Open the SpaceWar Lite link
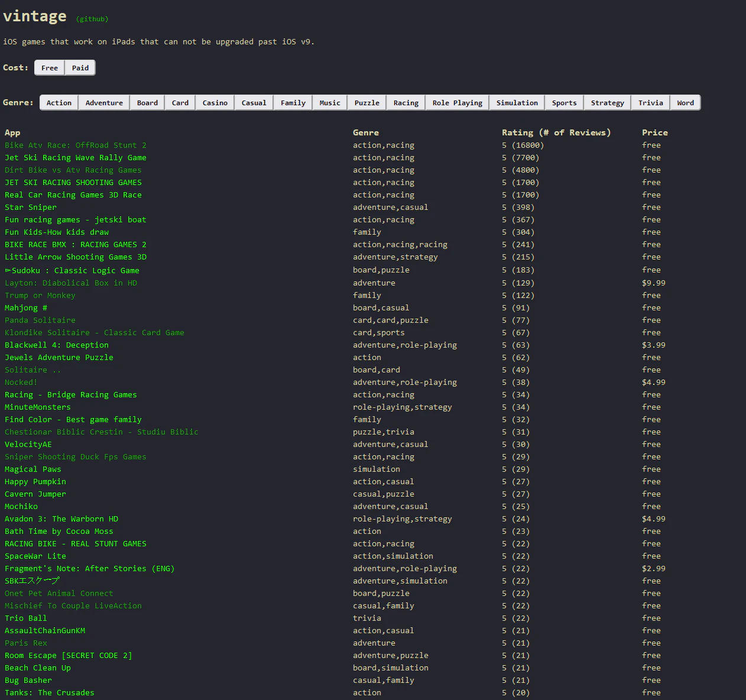 pyautogui.click(x=35, y=556)
